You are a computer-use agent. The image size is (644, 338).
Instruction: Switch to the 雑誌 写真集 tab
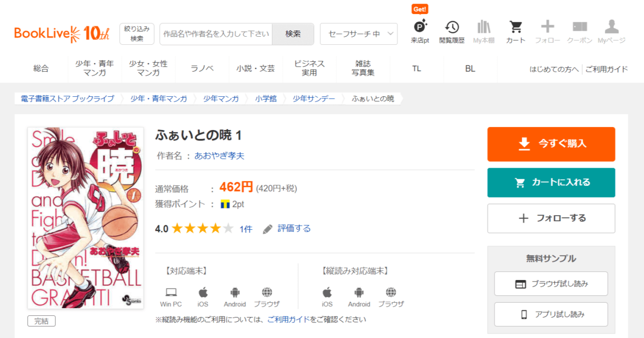pyautogui.click(x=363, y=69)
